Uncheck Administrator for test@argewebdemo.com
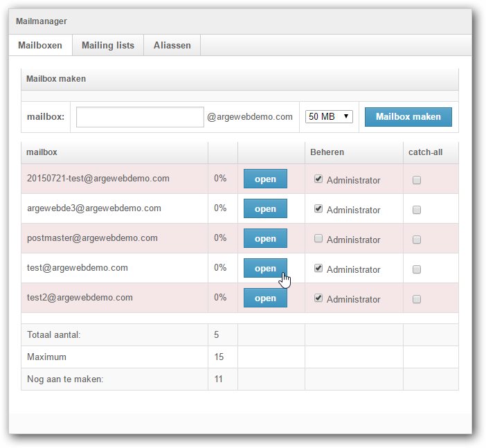 (318, 269)
